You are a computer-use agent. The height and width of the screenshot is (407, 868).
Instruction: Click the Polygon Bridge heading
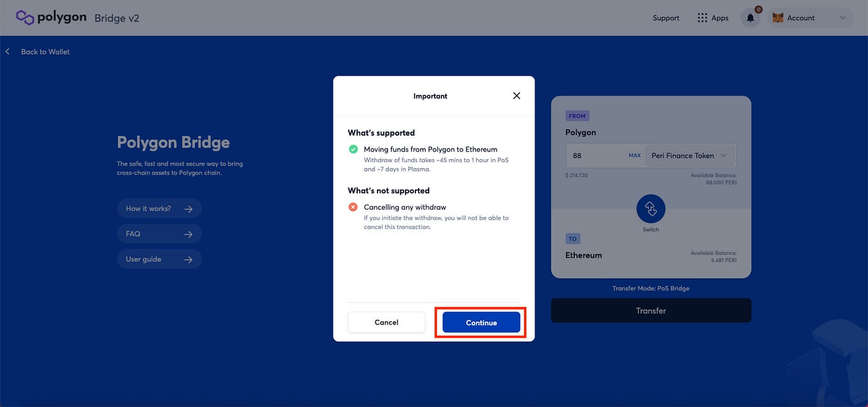174,142
